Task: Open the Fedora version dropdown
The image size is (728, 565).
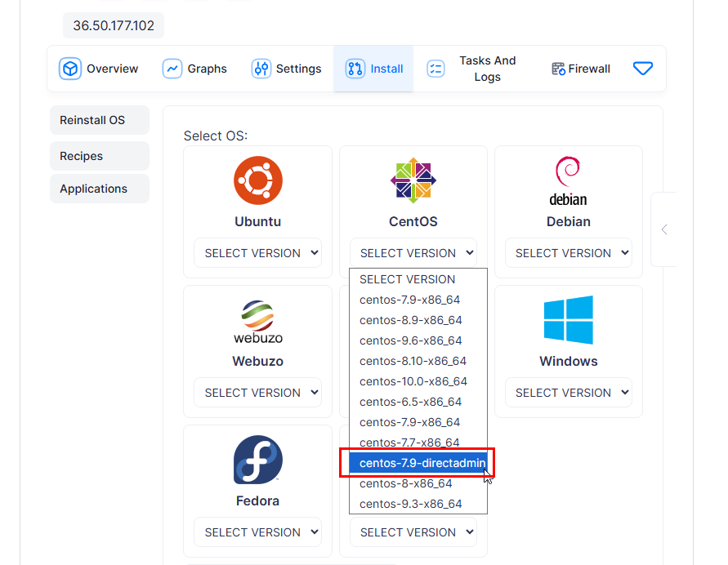Action: tap(258, 532)
